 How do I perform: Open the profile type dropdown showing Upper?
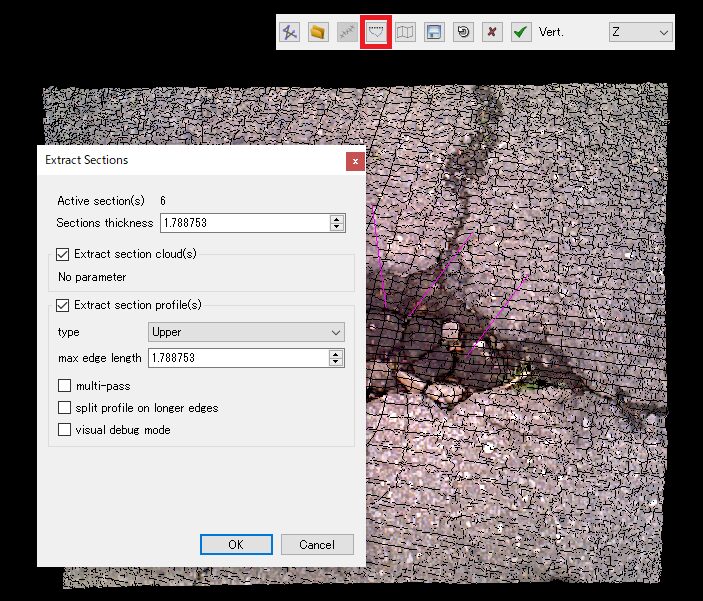tap(246, 332)
